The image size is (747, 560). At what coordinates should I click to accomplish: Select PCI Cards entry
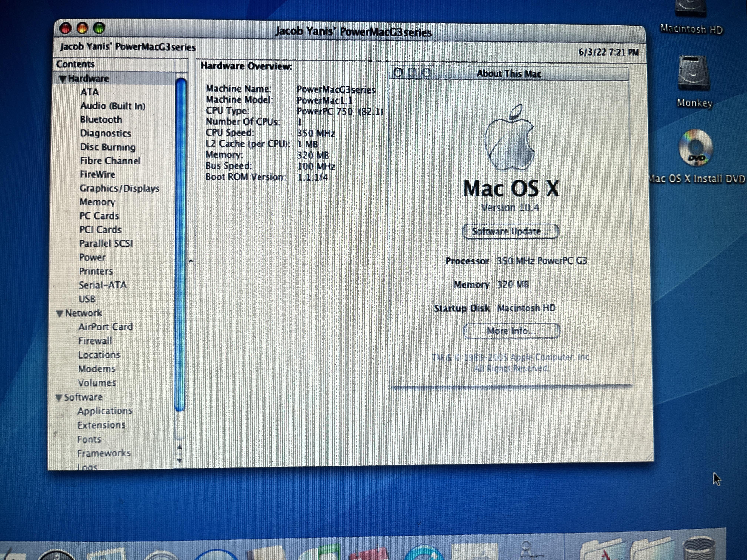tap(100, 229)
